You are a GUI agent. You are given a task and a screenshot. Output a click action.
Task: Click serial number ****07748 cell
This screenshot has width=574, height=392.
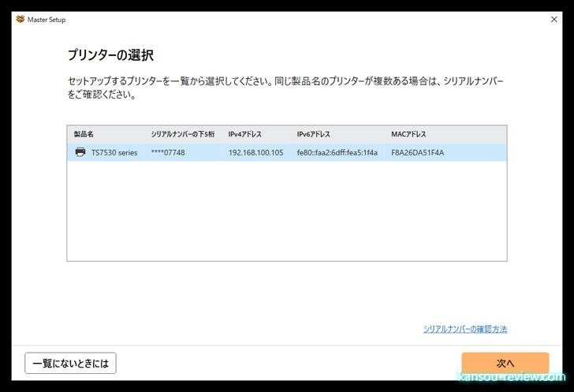point(168,152)
